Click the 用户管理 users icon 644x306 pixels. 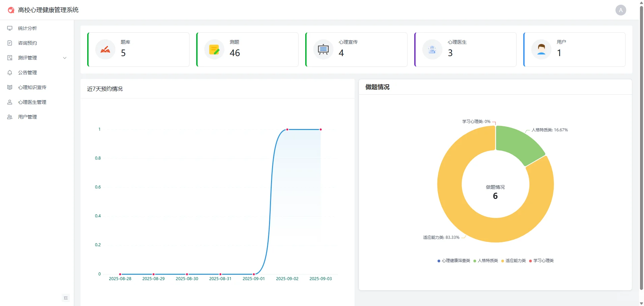(10, 117)
